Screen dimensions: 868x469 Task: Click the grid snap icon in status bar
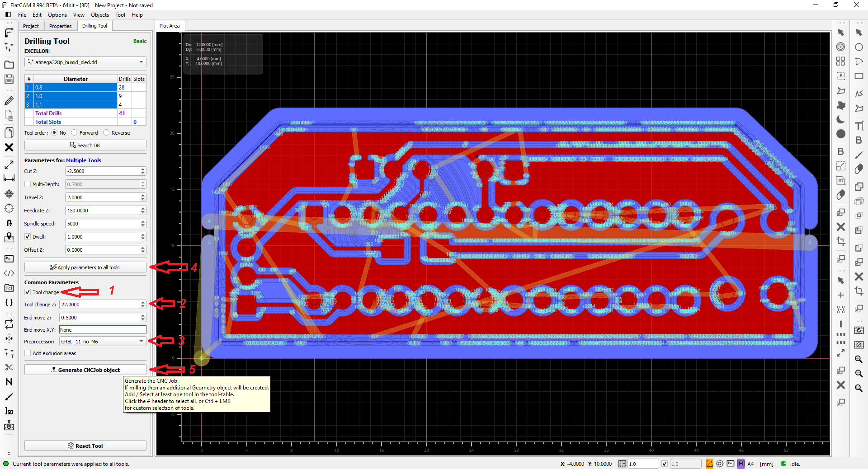click(622, 464)
